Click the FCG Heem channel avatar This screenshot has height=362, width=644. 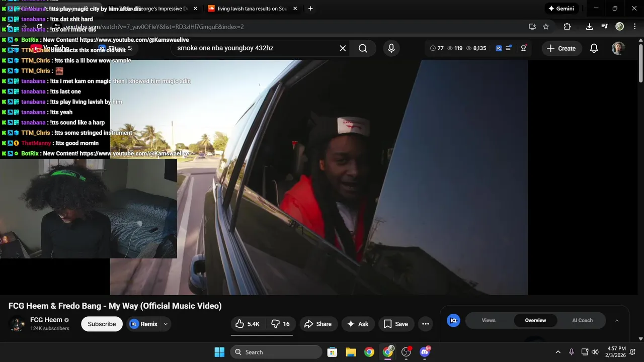[18, 324]
